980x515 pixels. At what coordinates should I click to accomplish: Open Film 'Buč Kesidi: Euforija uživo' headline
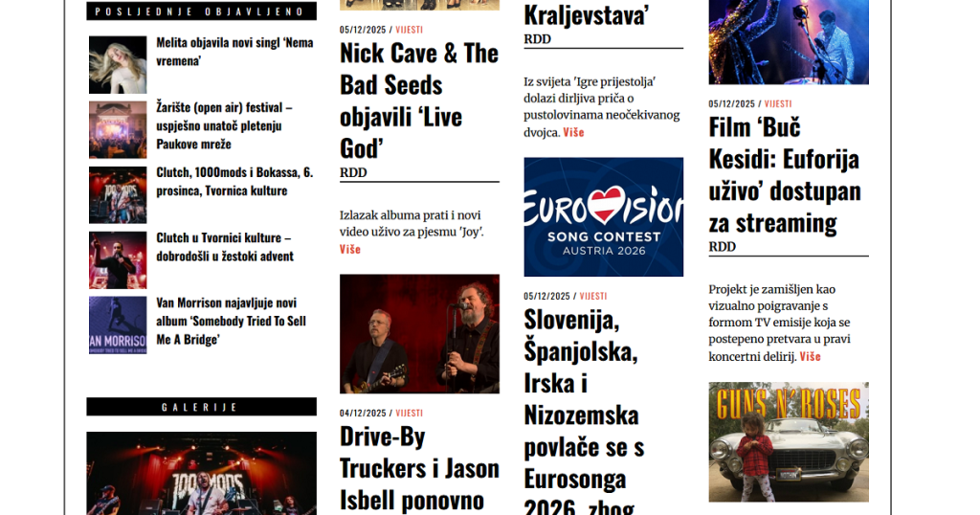785,175
